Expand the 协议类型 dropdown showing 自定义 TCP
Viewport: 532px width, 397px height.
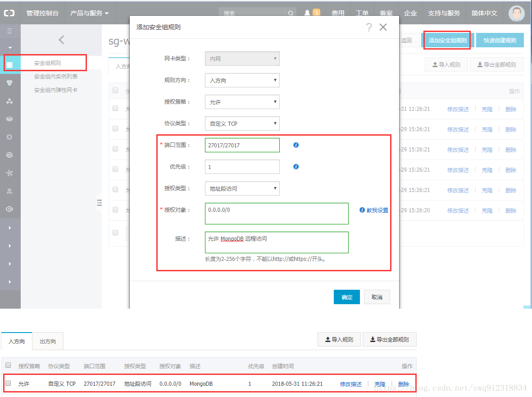[x=242, y=123]
